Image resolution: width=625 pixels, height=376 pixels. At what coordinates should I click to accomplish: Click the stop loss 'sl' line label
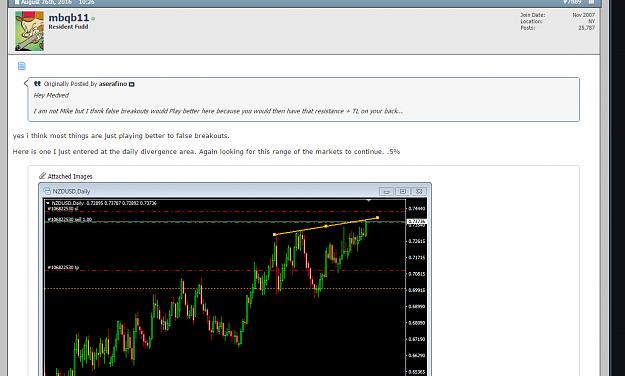coord(63,209)
